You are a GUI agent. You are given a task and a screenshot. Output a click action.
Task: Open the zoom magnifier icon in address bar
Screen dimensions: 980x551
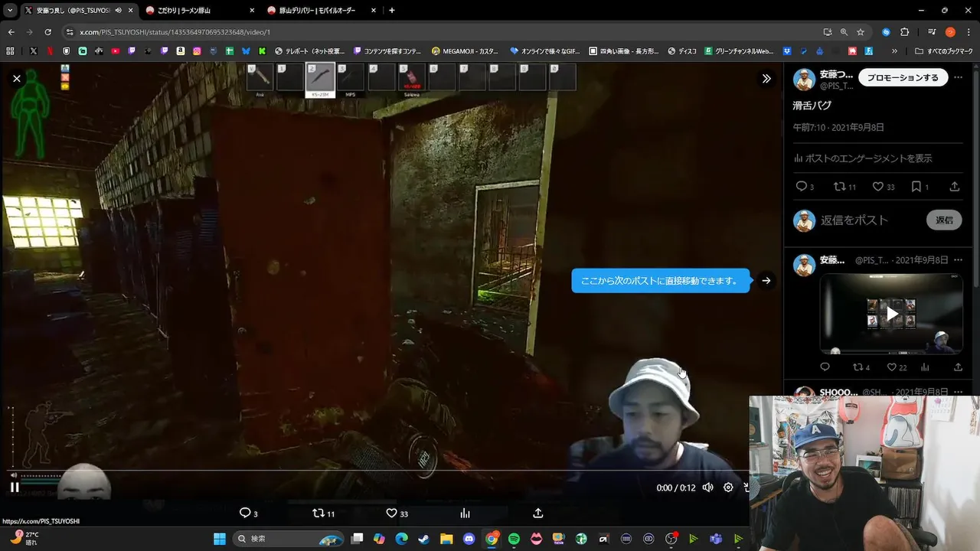844,32
